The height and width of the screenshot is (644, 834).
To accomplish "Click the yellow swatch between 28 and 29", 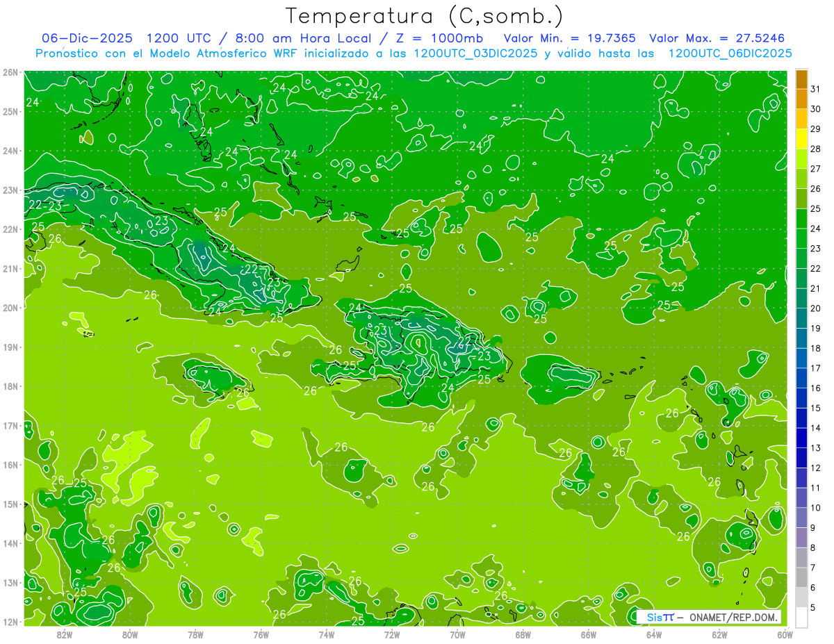I will [x=801, y=139].
